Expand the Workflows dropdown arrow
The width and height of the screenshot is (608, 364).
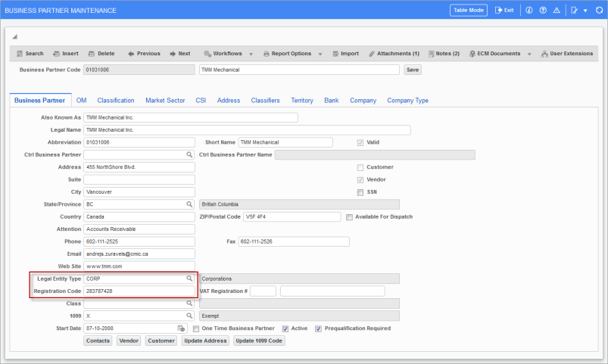click(251, 54)
